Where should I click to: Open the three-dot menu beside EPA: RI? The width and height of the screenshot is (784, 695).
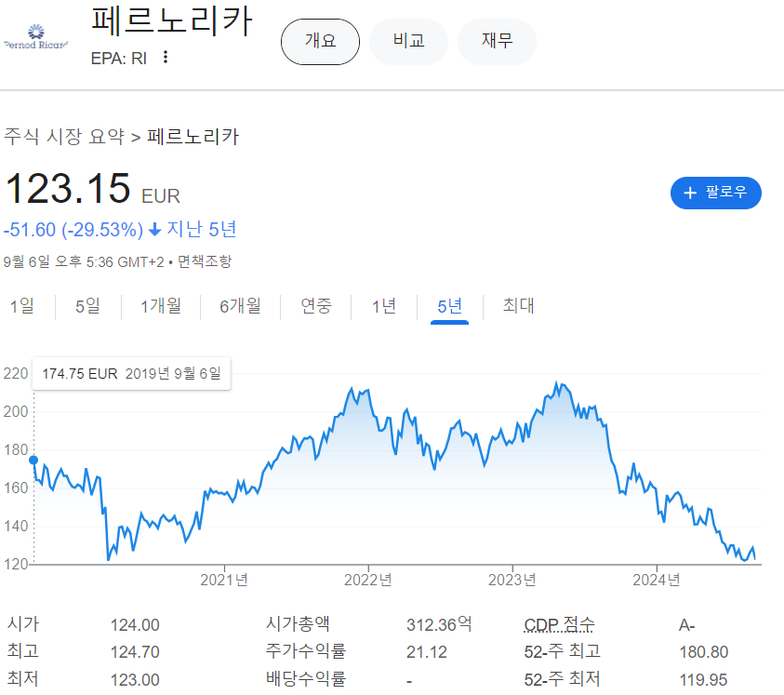pyautogui.click(x=166, y=57)
